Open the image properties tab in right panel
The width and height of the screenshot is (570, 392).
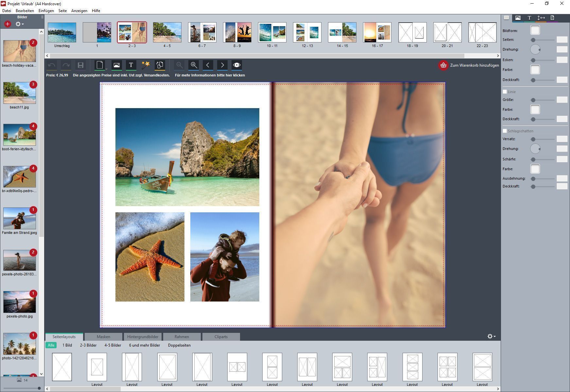(x=518, y=18)
